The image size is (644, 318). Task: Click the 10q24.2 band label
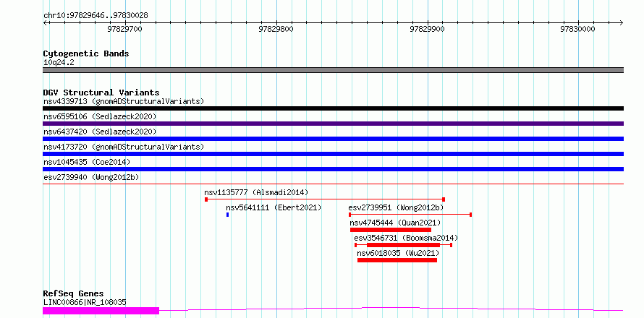[59, 63]
